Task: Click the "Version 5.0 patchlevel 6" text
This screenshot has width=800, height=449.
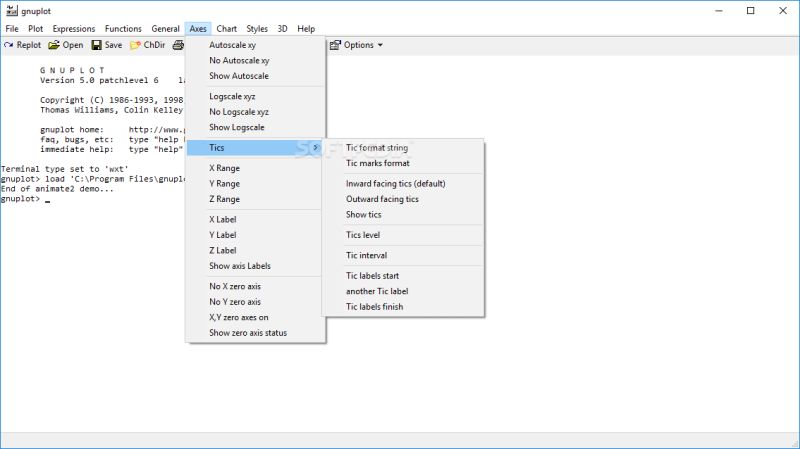Action: 99,80
